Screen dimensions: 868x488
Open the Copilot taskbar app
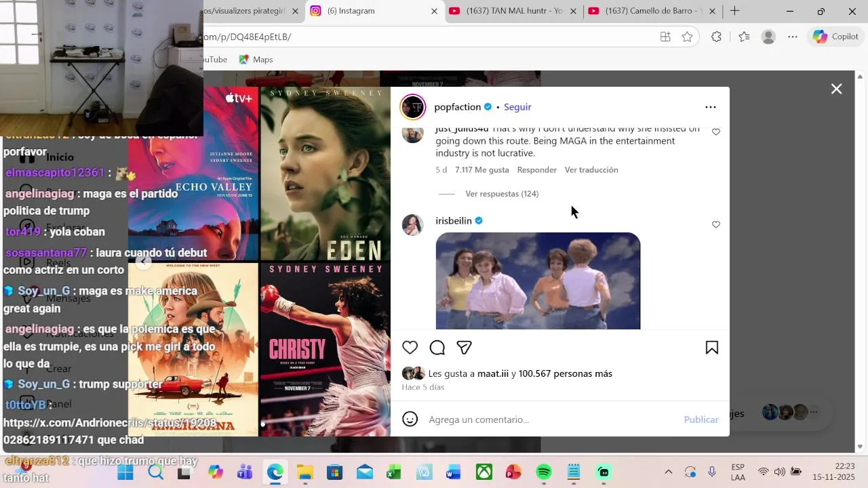tap(215, 472)
